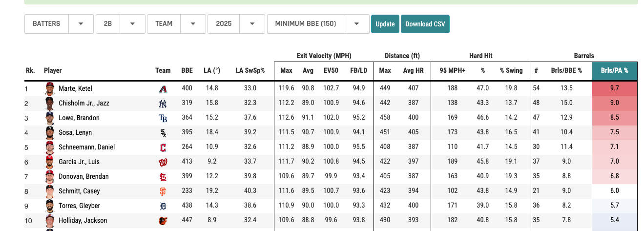Click the Yankees team logo in row 2
The height and width of the screenshot is (231, 644).
(x=163, y=104)
